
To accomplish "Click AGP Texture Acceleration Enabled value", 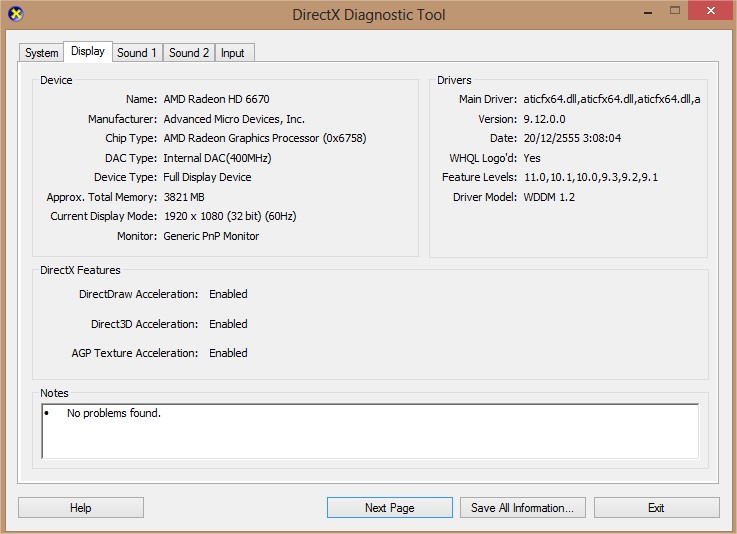I will coord(228,353).
